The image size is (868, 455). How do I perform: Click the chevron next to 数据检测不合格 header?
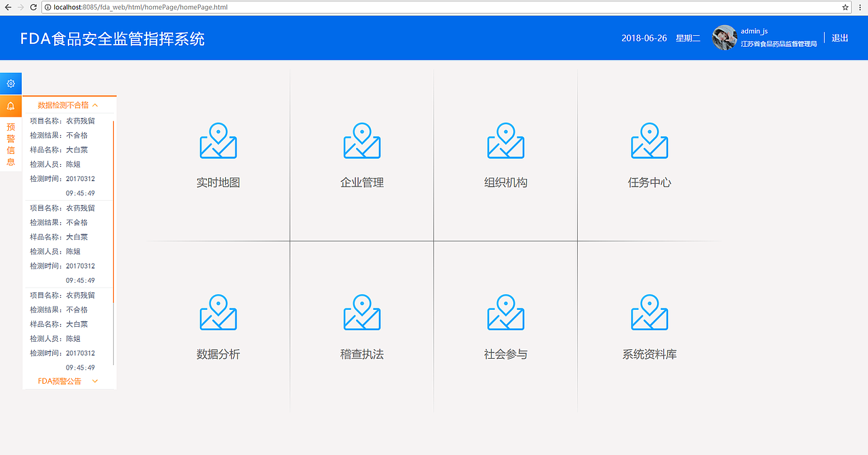click(94, 105)
